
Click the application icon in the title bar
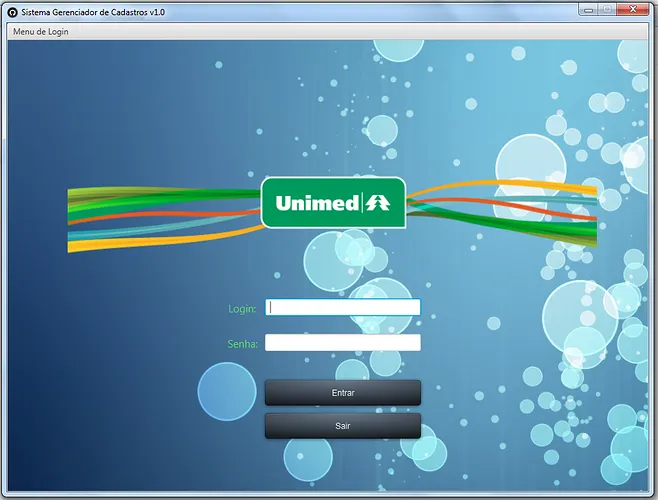pyautogui.click(x=11, y=11)
